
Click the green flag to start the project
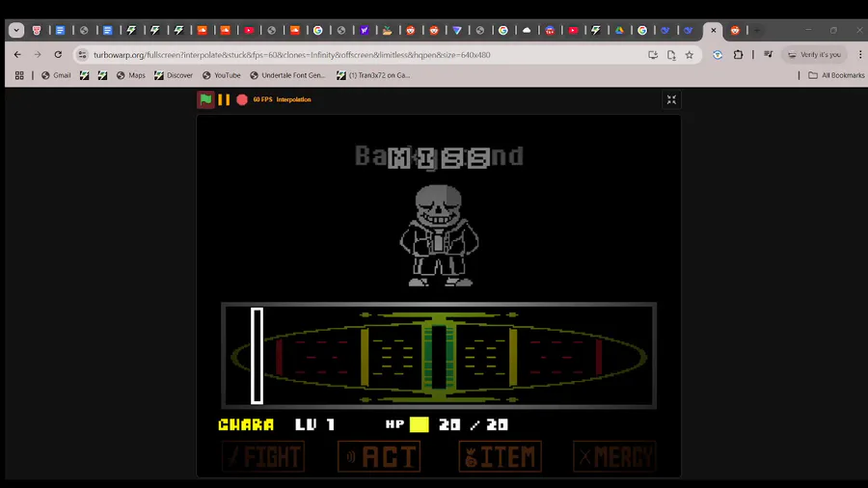206,99
